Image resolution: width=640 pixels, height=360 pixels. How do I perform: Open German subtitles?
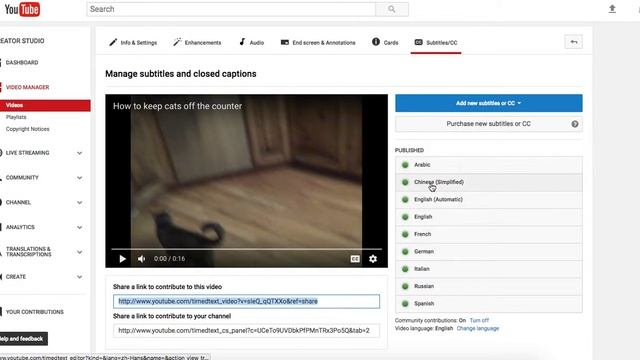pyautogui.click(x=489, y=251)
